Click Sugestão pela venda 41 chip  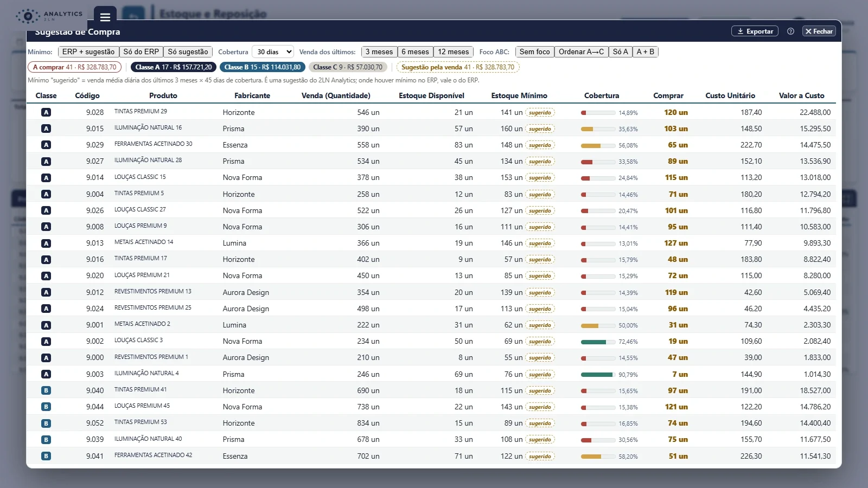458,67
